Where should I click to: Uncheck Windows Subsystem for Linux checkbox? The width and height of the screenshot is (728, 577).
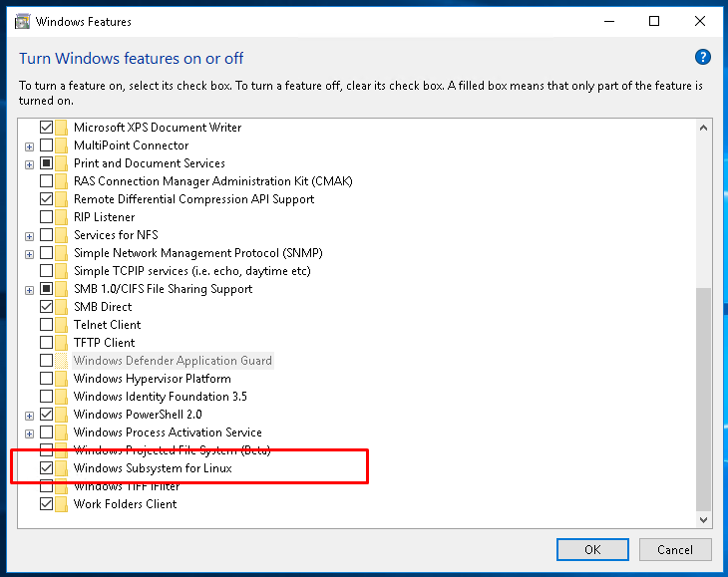46,468
